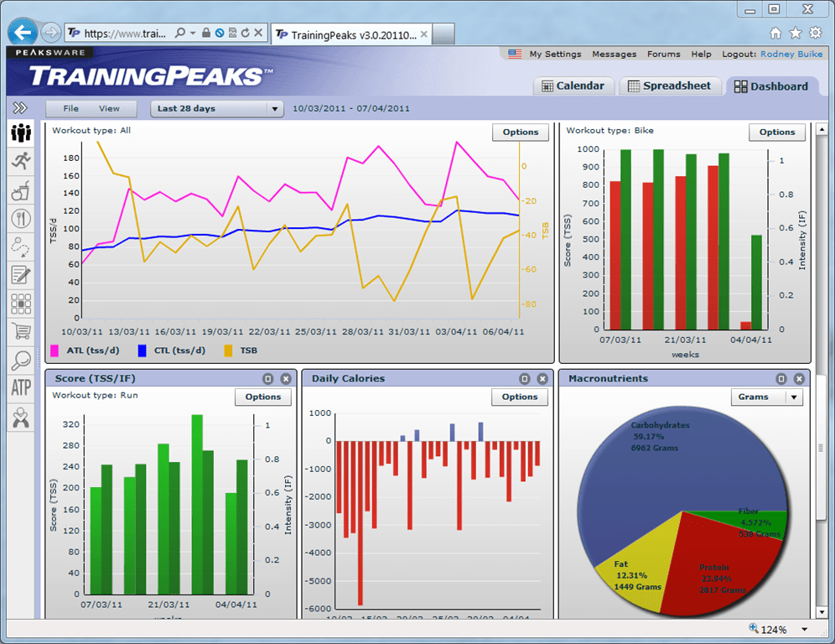Open the nutrition apple and drink icon
Image resolution: width=835 pixels, height=644 pixels.
click(21, 190)
